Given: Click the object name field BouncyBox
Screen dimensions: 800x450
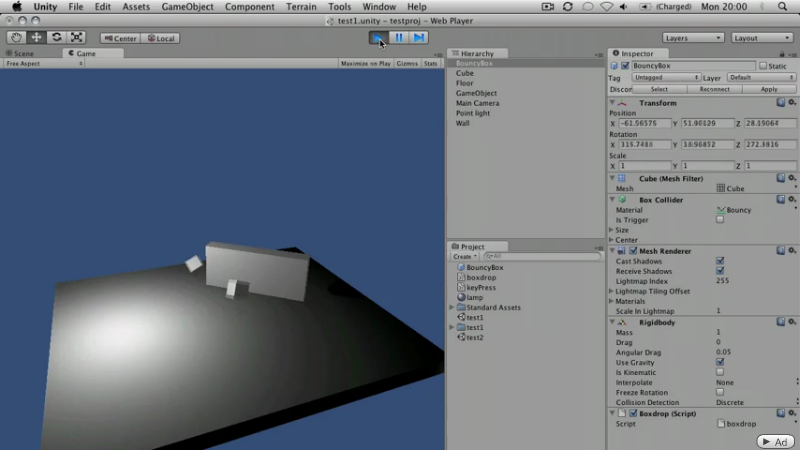Looking at the screenshot, I should [x=693, y=66].
